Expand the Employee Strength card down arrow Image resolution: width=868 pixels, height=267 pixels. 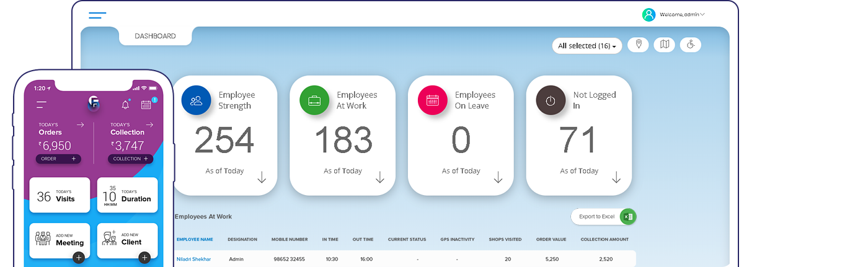pyautogui.click(x=262, y=178)
